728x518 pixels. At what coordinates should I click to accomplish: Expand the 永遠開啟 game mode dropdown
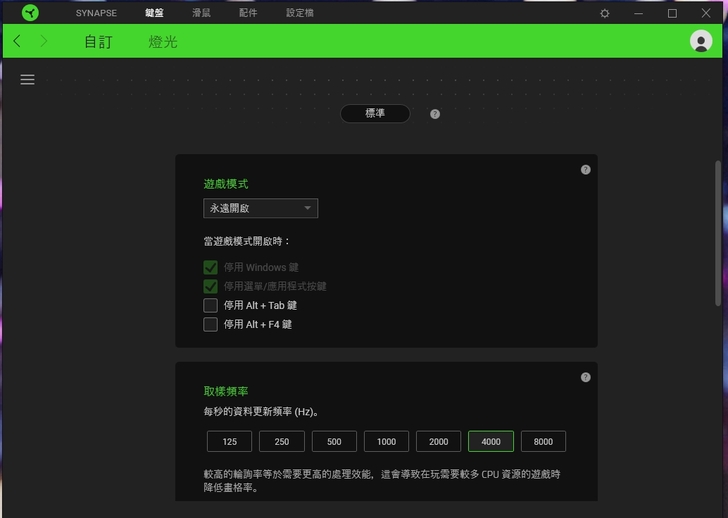point(260,208)
